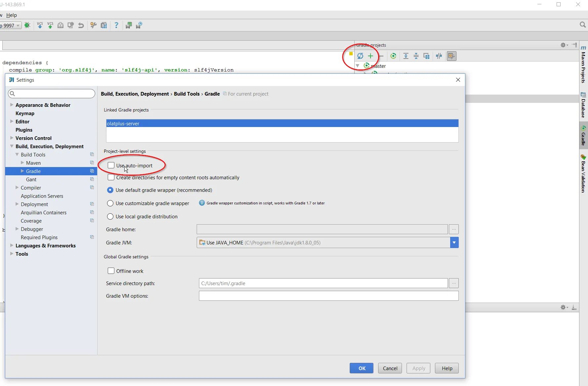Collapse master node in Gradle projects tree
588x386 pixels.
click(x=358, y=66)
